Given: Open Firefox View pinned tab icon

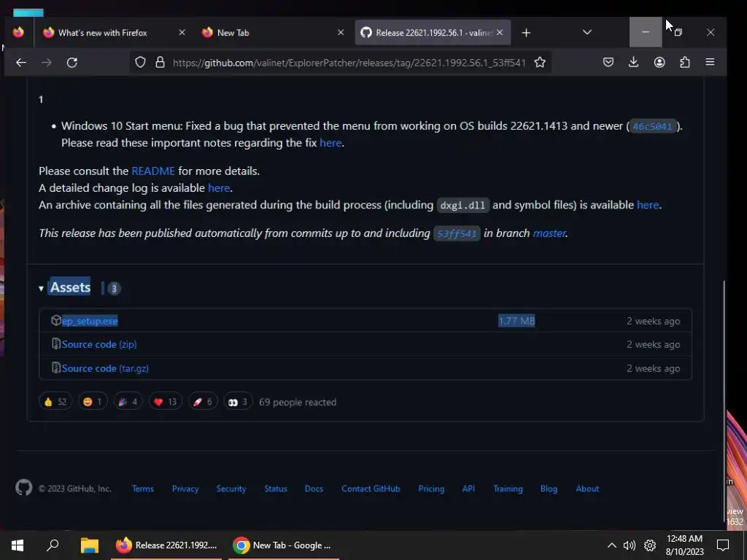Looking at the screenshot, I should (x=18, y=32).
